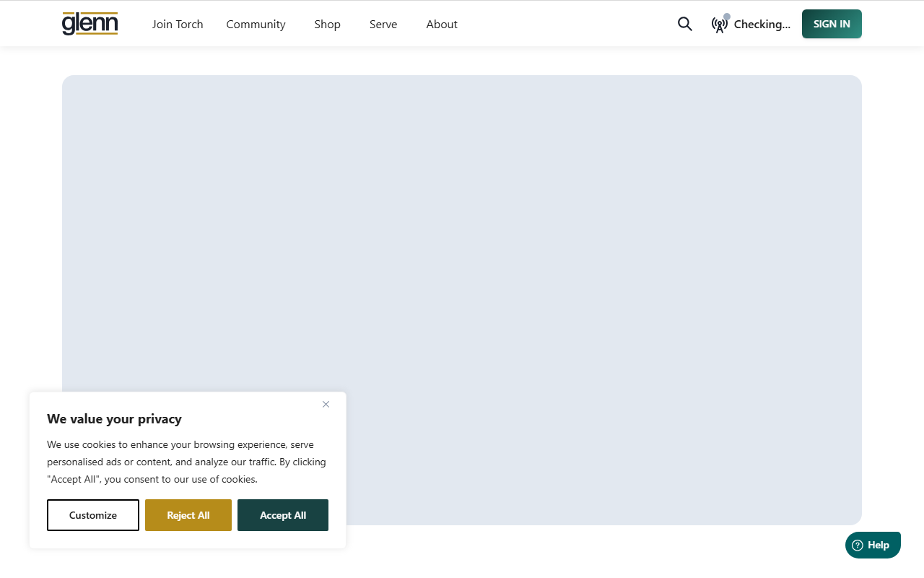
Task: Click the question mark icon in Help
Action: pos(858,545)
